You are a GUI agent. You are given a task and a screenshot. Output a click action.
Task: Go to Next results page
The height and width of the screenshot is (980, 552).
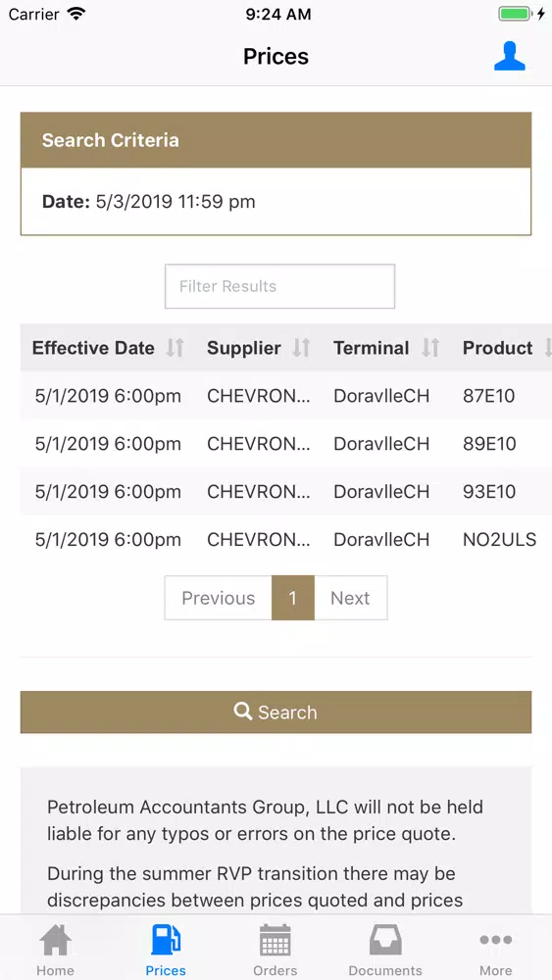(350, 598)
